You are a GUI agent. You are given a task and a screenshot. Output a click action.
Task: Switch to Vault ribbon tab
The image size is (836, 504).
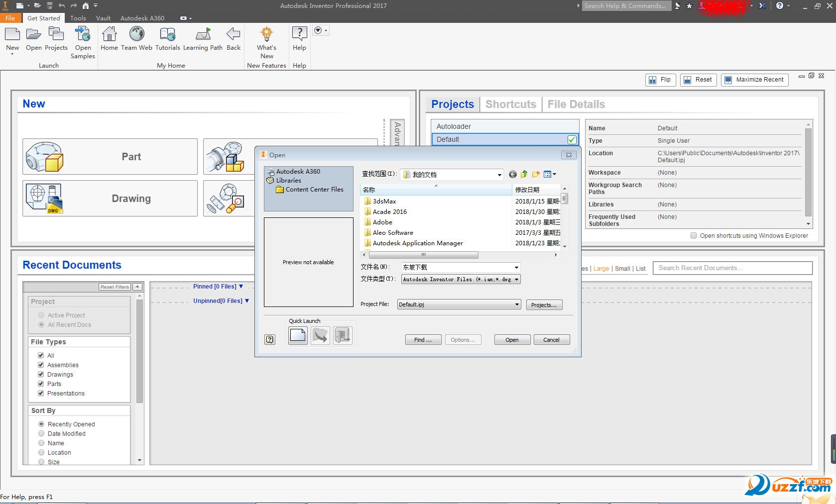[x=103, y=18]
